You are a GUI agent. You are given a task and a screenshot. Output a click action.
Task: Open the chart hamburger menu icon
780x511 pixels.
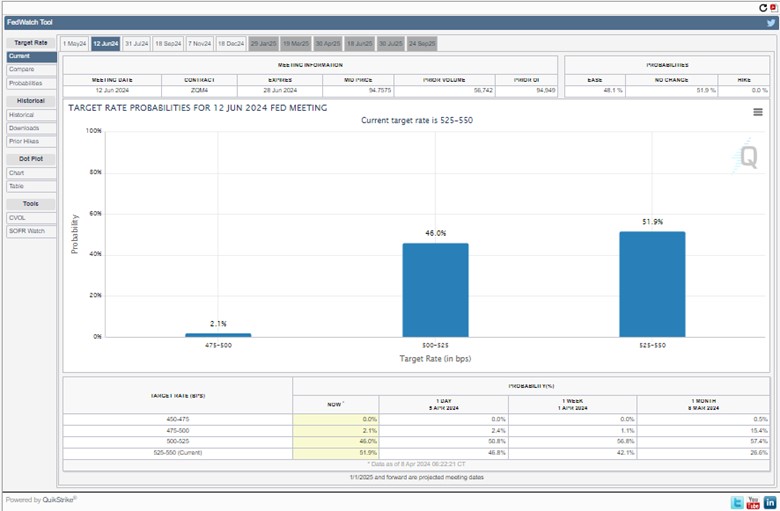[x=758, y=112]
